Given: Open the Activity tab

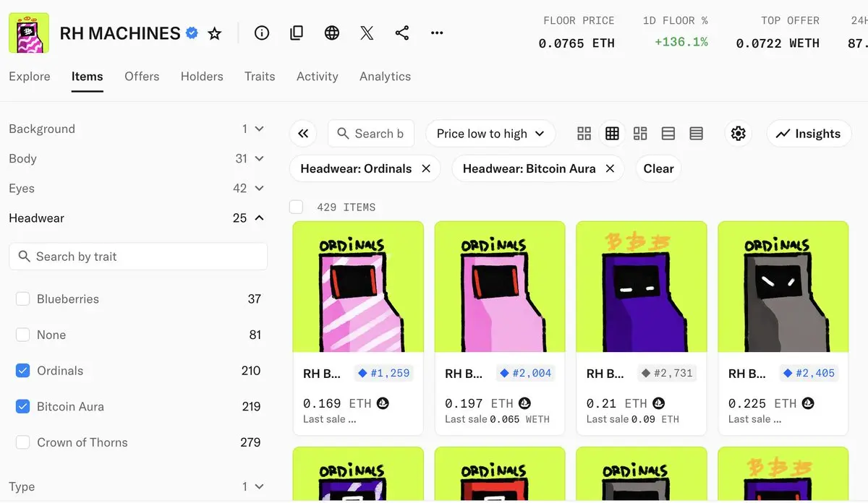Looking at the screenshot, I should (x=318, y=76).
